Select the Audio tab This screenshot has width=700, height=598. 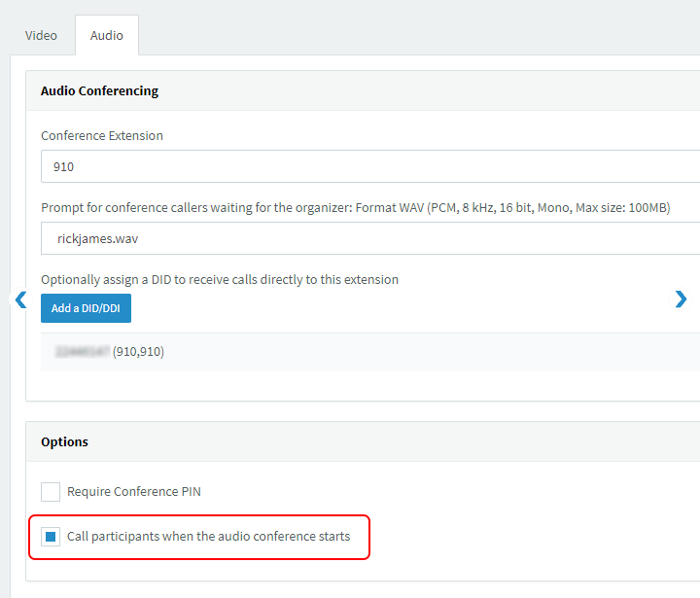point(107,35)
